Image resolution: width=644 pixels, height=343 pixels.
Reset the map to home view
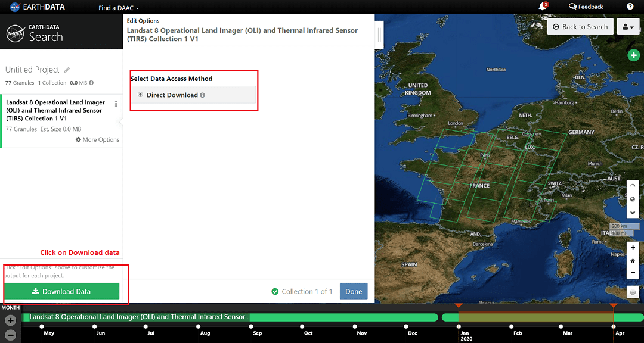pos(633,260)
